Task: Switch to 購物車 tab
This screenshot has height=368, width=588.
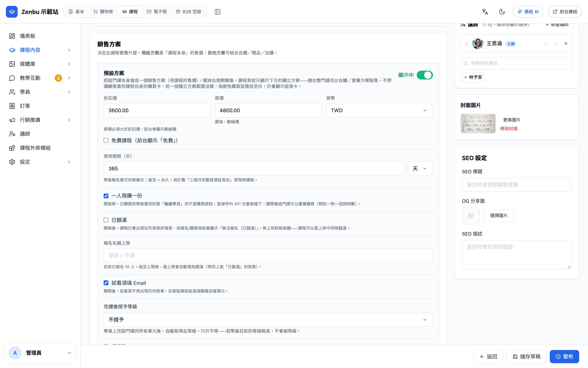Action: click(103, 12)
